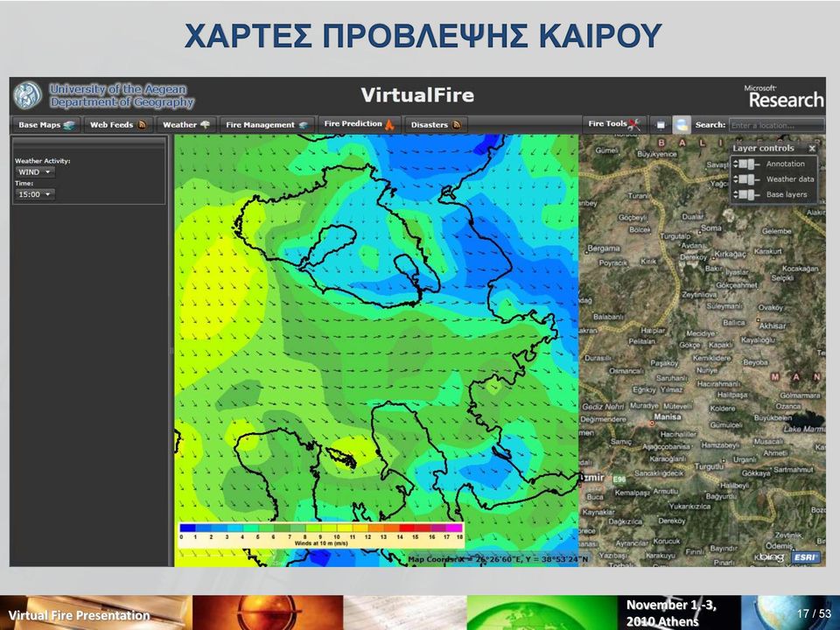Click the slide number 17 / 53
Screen dimensions: 840x630
pyautogui.click(x=813, y=613)
